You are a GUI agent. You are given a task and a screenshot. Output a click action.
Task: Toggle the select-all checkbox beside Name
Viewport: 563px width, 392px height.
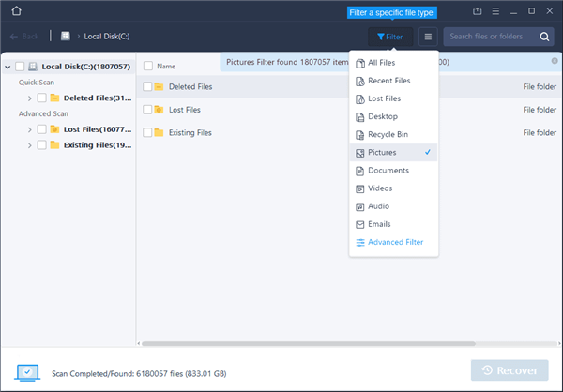tap(147, 67)
